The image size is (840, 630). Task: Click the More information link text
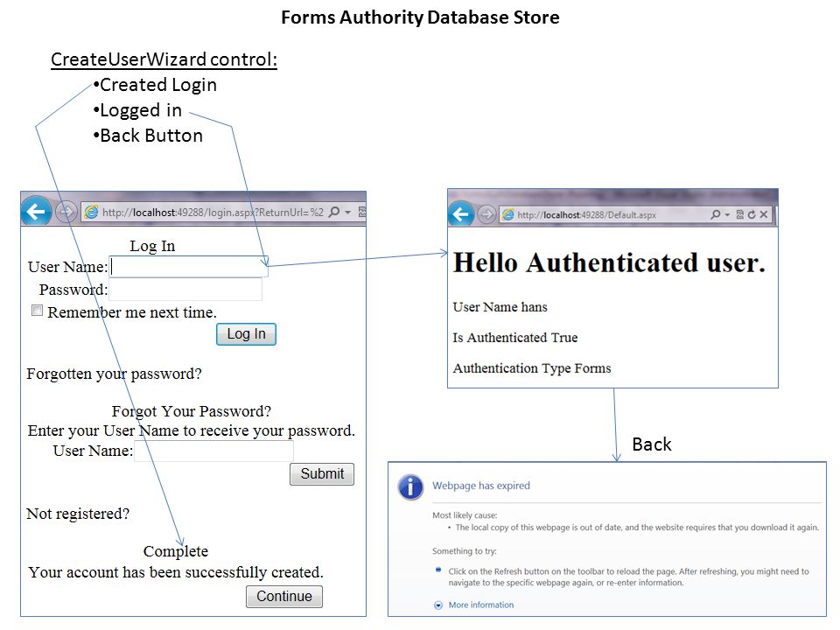click(x=481, y=605)
